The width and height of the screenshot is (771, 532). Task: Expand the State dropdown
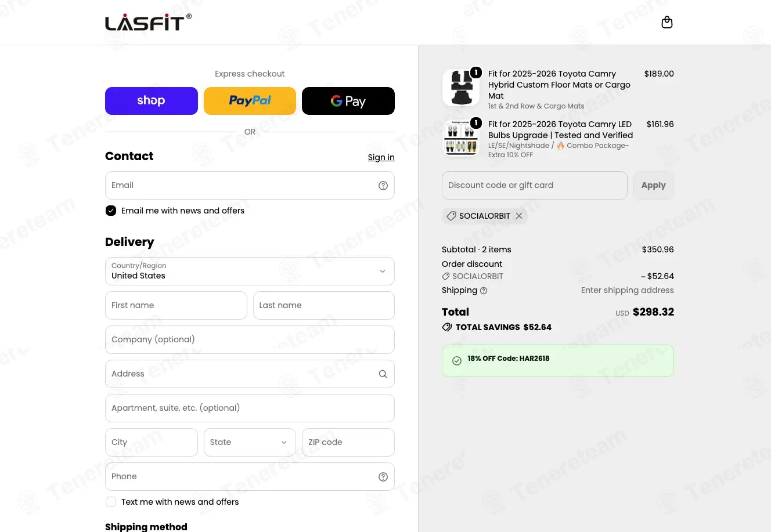pos(250,443)
